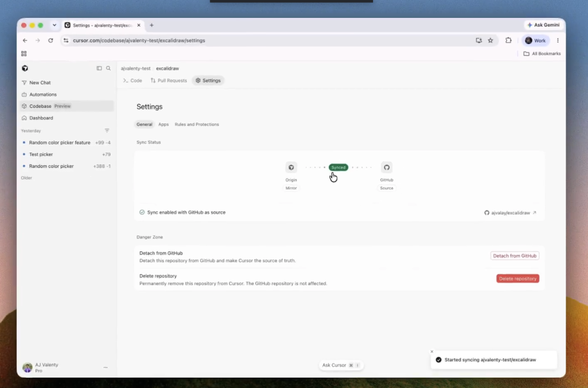Switch to the Code tab
This screenshot has height=388, width=588.
133,81
